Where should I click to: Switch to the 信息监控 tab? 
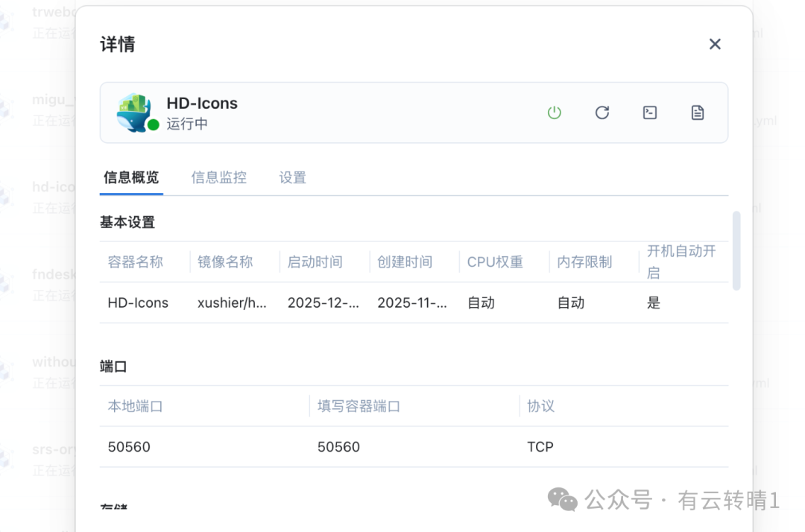[x=218, y=177]
